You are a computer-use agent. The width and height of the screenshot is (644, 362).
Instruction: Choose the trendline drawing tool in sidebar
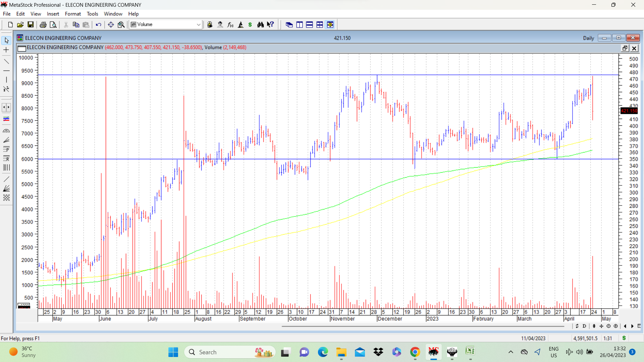click(6, 61)
